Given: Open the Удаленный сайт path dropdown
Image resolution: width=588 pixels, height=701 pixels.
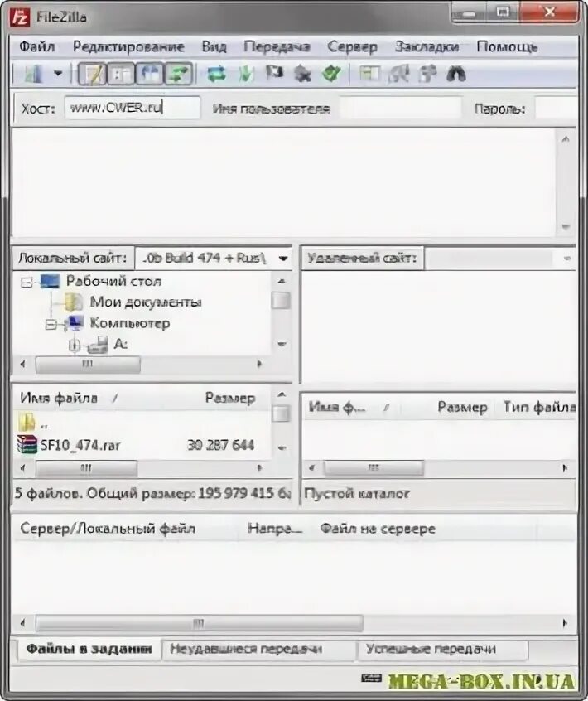Looking at the screenshot, I should (x=567, y=258).
